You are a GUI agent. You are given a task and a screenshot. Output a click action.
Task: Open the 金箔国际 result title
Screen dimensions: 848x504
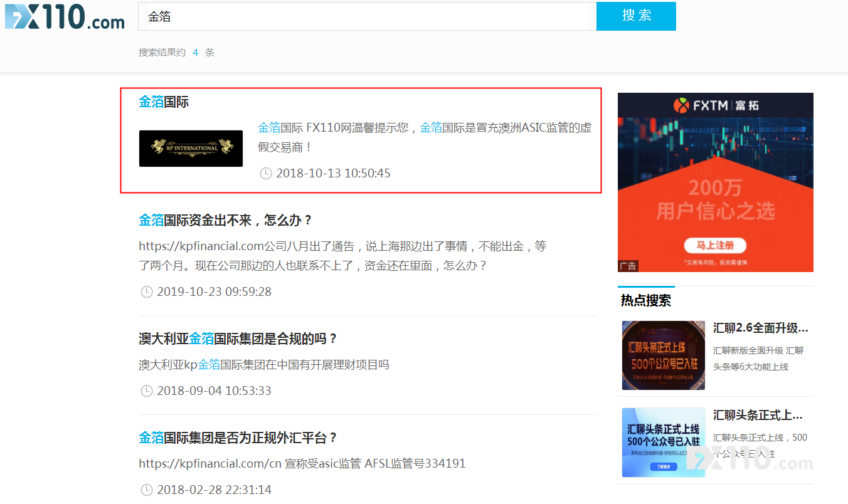tap(164, 102)
